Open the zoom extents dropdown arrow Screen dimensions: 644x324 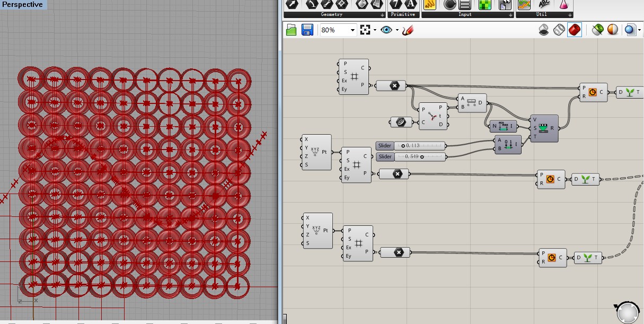coord(374,30)
